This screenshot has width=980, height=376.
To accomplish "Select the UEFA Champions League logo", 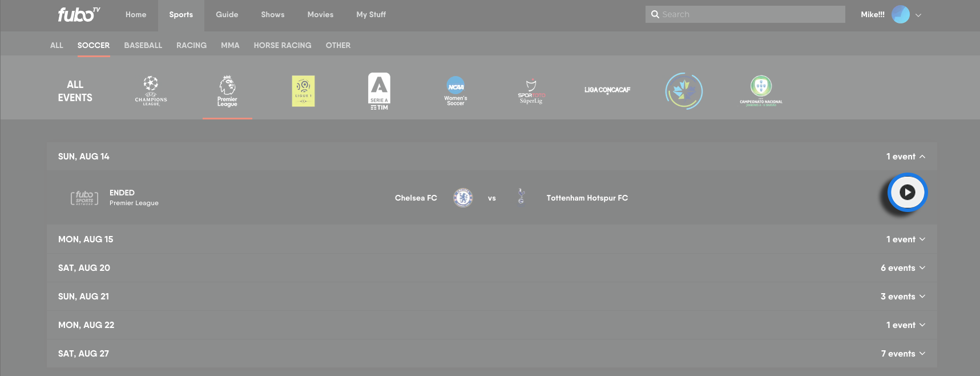I will (151, 91).
